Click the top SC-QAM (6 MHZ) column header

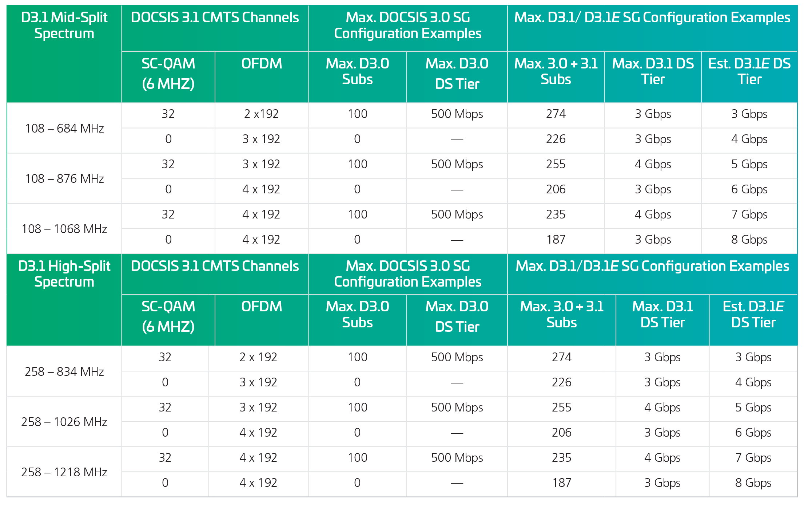168,74
